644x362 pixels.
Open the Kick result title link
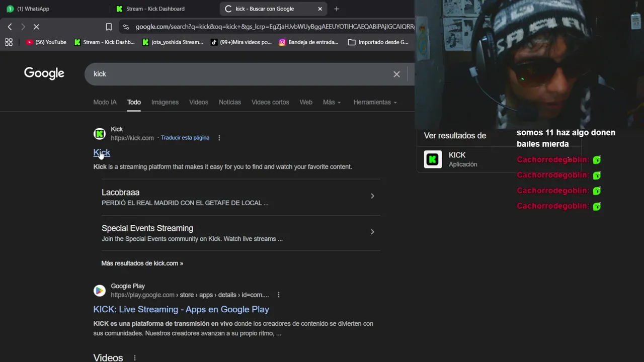tap(102, 152)
